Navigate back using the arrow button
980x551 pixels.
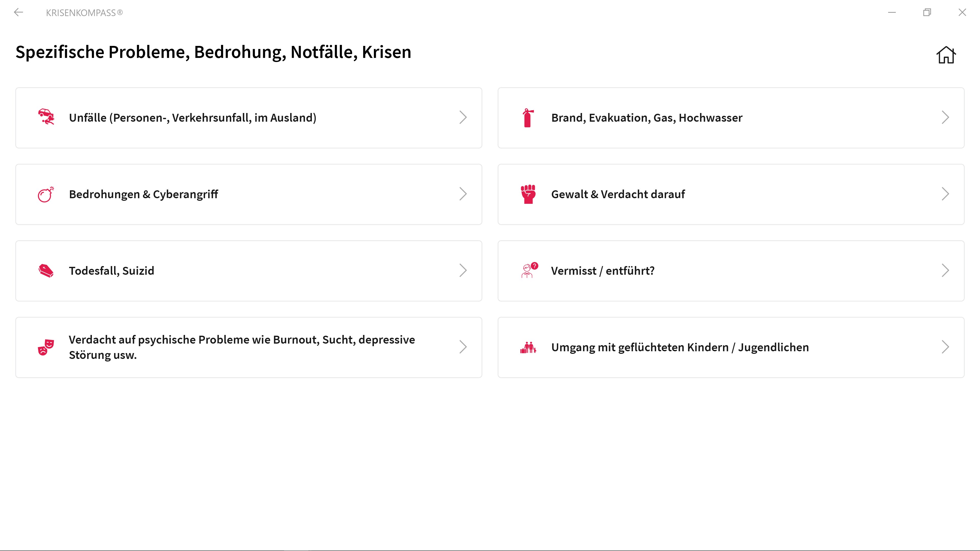18,12
